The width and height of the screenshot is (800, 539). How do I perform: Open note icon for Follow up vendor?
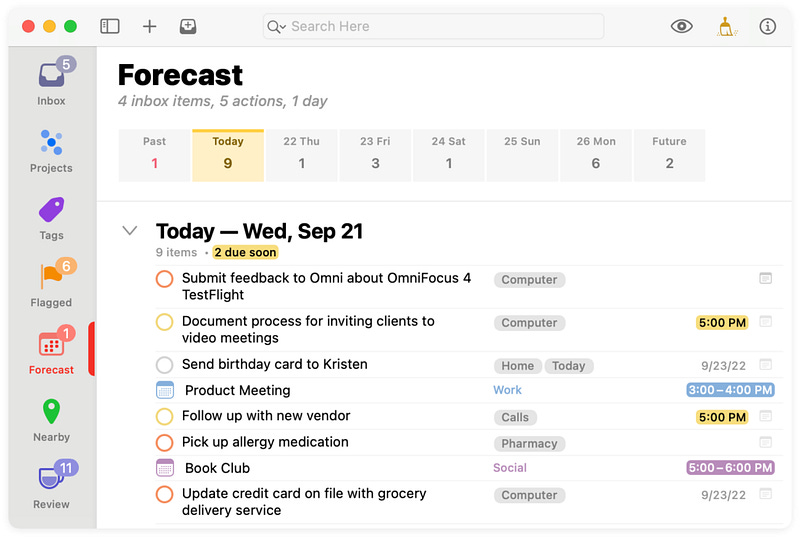pos(765,416)
